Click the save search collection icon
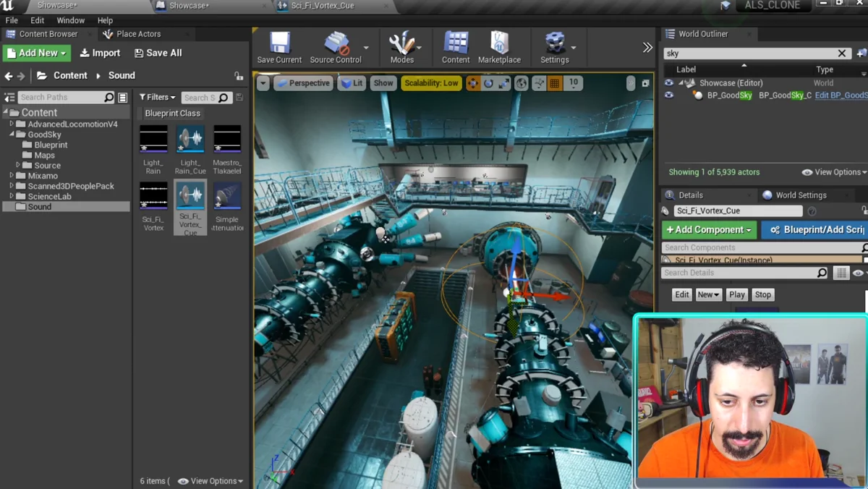The height and width of the screenshot is (489, 868). click(239, 97)
